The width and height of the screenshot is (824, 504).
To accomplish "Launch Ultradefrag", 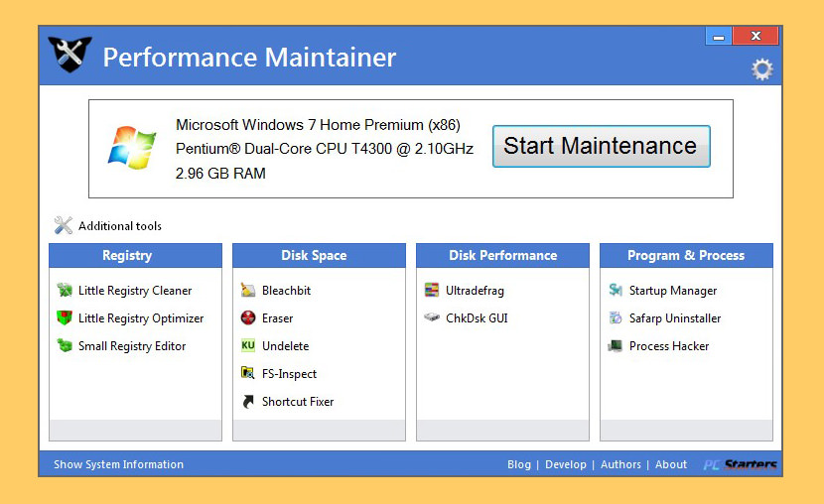I will tap(475, 291).
